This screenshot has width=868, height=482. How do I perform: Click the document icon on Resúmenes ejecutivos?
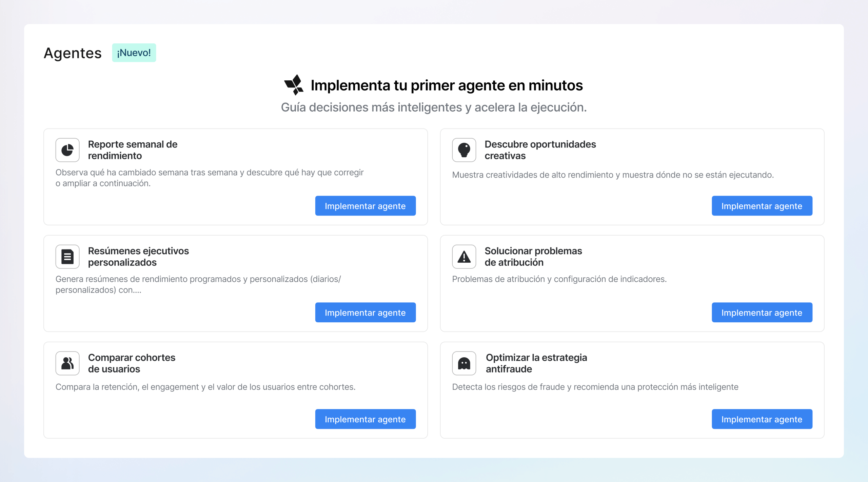click(x=67, y=257)
